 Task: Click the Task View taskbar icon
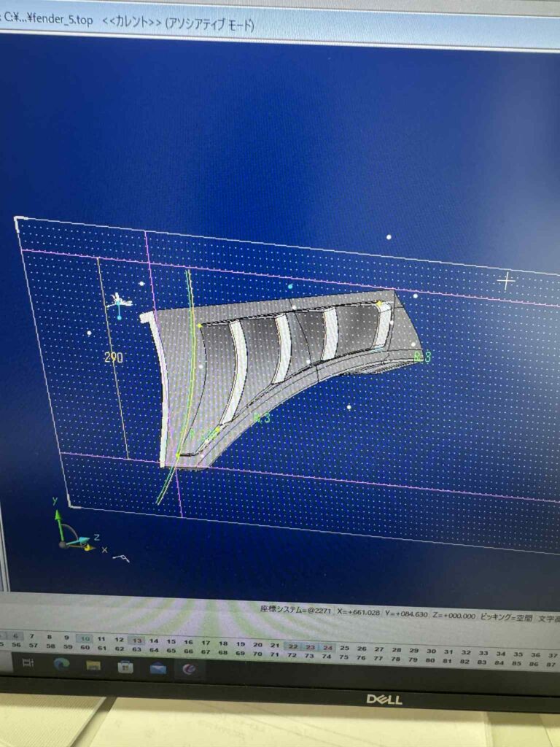click(28, 662)
